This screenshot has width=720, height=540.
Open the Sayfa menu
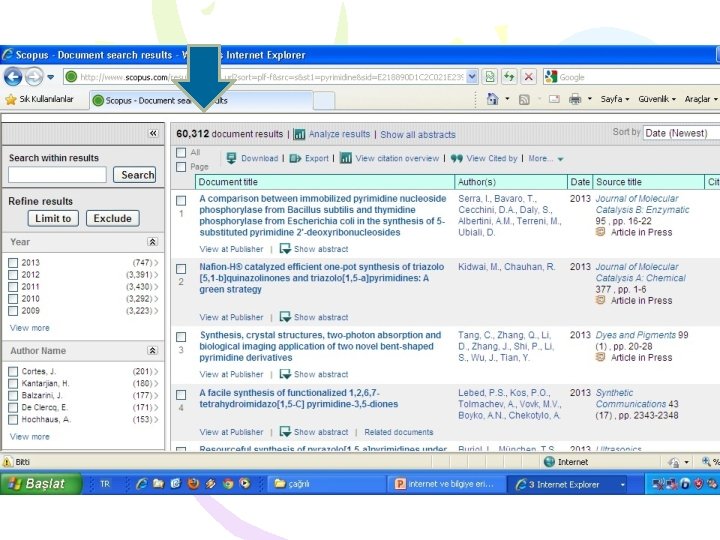coord(614,99)
